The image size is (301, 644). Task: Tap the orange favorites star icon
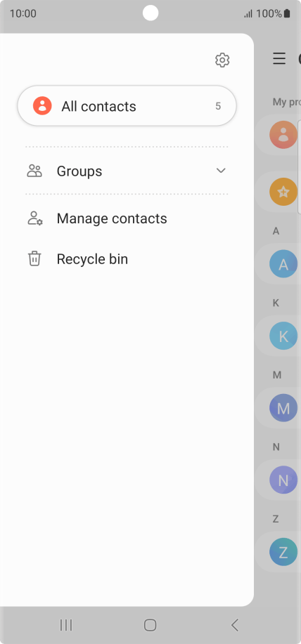pyautogui.click(x=283, y=192)
